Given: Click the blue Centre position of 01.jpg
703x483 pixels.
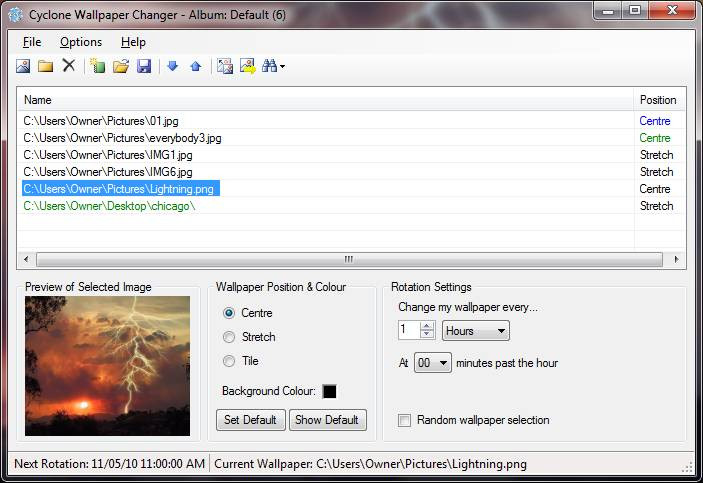Looking at the screenshot, I should click(x=655, y=121).
